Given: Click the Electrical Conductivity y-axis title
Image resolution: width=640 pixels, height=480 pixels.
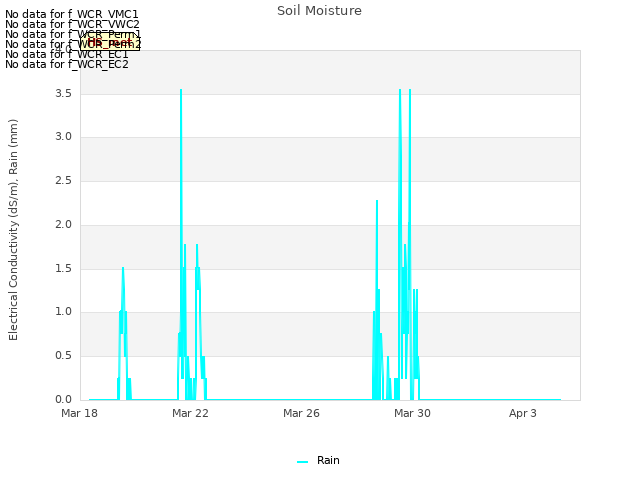Looking at the screenshot, I should point(13,230).
